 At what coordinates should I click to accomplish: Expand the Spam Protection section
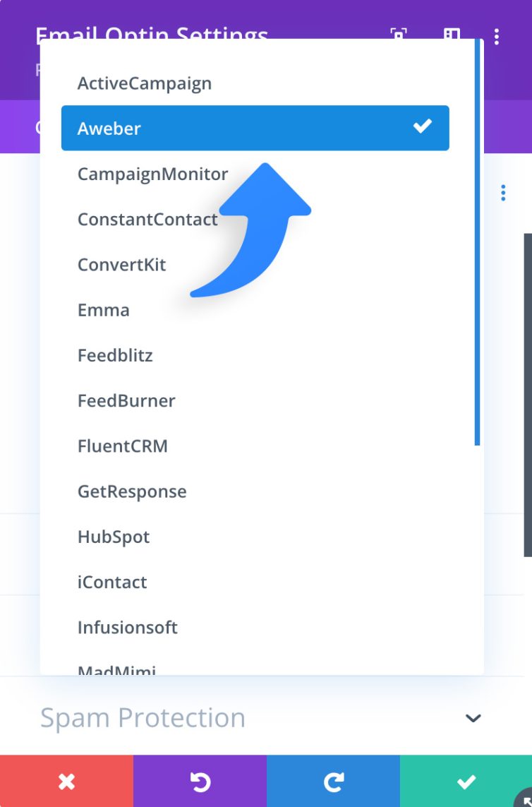click(473, 718)
